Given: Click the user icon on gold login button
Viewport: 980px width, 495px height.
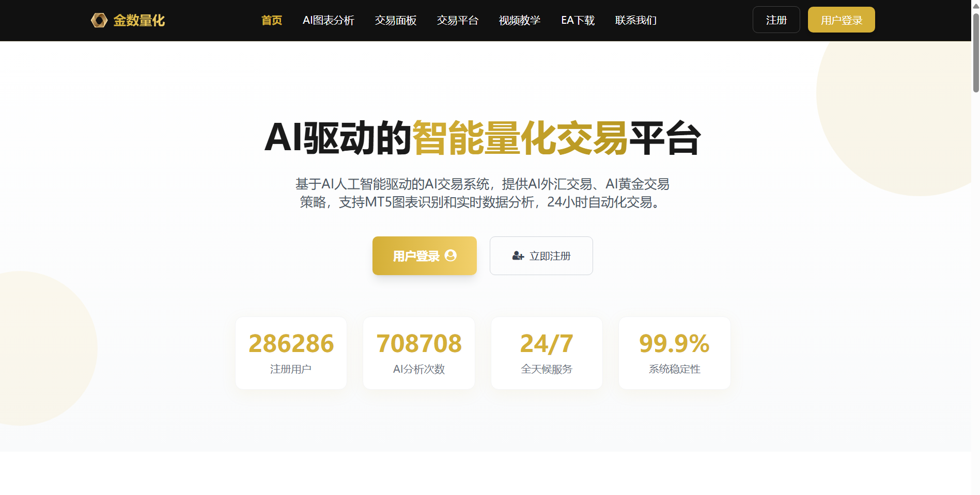Looking at the screenshot, I should pos(450,256).
